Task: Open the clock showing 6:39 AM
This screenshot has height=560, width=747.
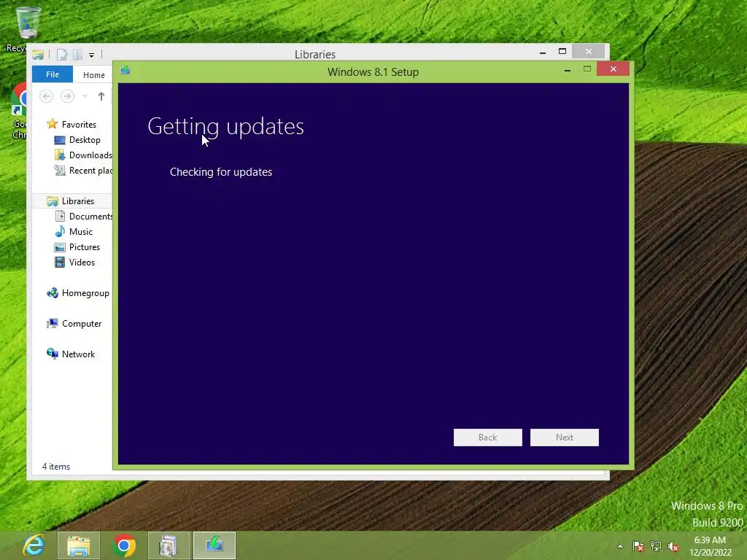Action: click(710, 546)
